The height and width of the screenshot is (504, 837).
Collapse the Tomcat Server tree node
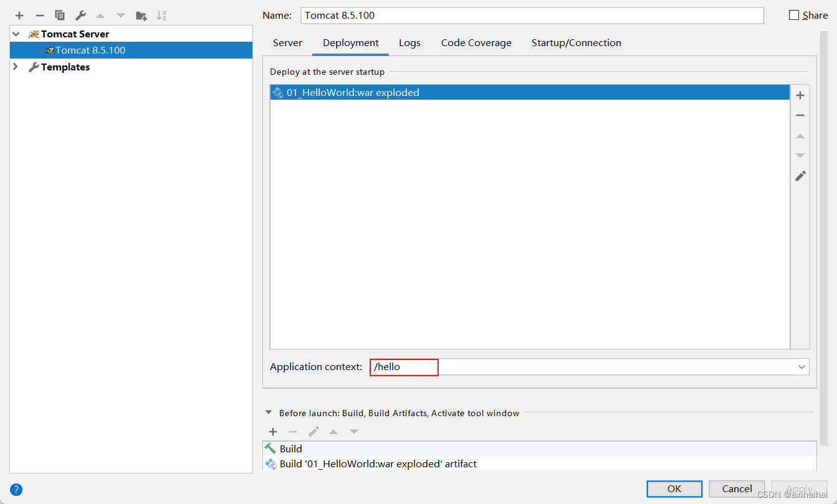click(16, 34)
